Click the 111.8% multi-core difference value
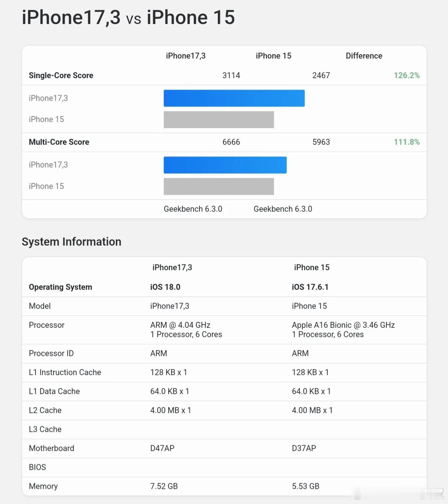This screenshot has height=504, width=448. tap(407, 142)
